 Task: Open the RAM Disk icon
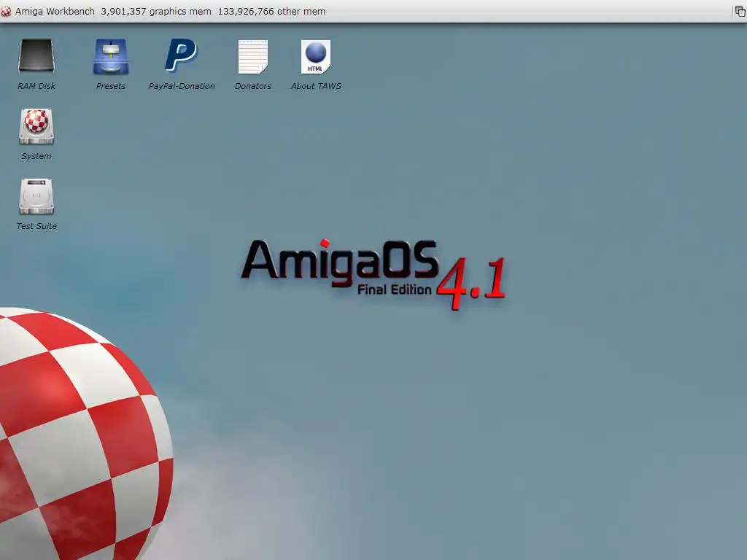36,56
